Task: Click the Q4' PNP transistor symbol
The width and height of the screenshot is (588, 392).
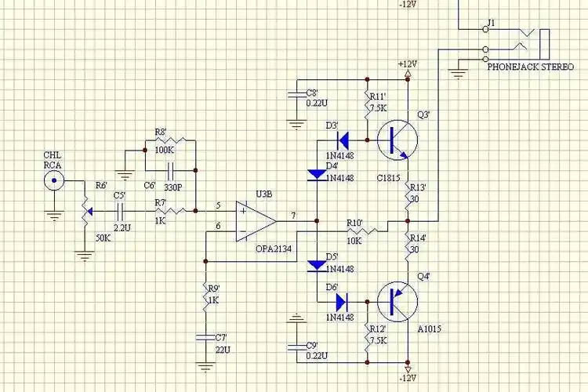Action: (x=396, y=302)
